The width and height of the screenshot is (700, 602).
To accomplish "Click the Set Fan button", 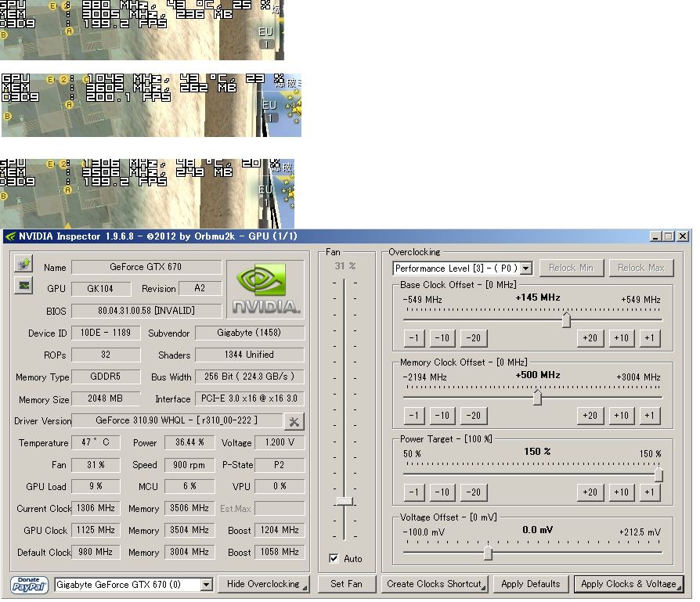I will pos(346,584).
